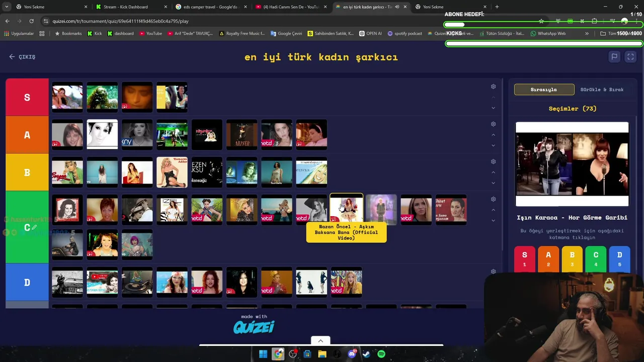Move A tier row up
This screenshot has height=362, width=644.
(x=493, y=135)
